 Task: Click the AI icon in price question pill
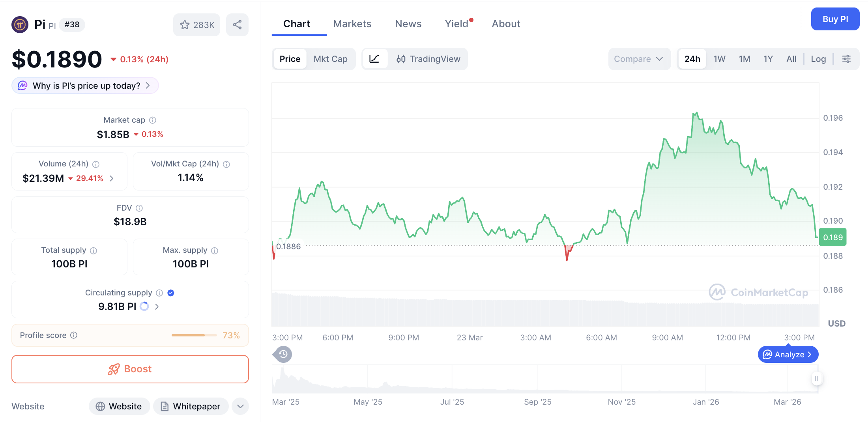[23, 86]
